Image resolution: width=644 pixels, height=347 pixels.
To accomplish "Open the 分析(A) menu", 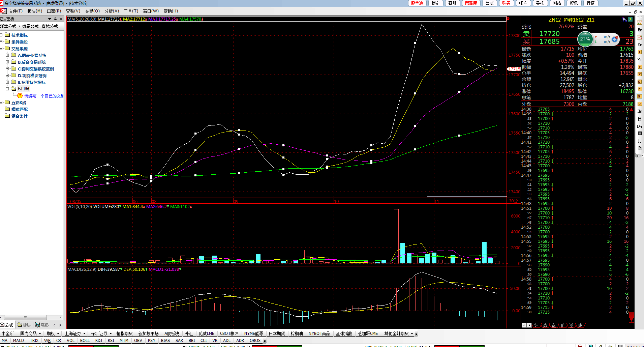I will 112,11.
